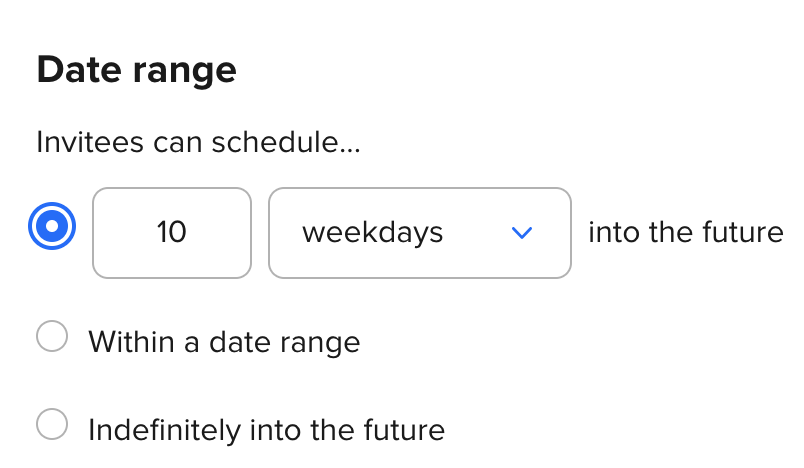Expand the time unit selector showing weekdays

click(419, 233)
